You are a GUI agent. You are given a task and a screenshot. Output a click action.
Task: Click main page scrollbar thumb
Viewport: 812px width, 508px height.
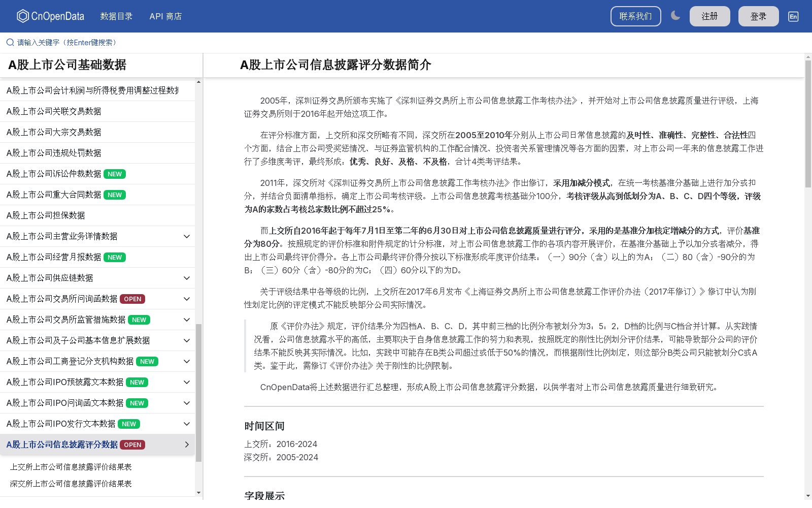[x=808, y=124]
